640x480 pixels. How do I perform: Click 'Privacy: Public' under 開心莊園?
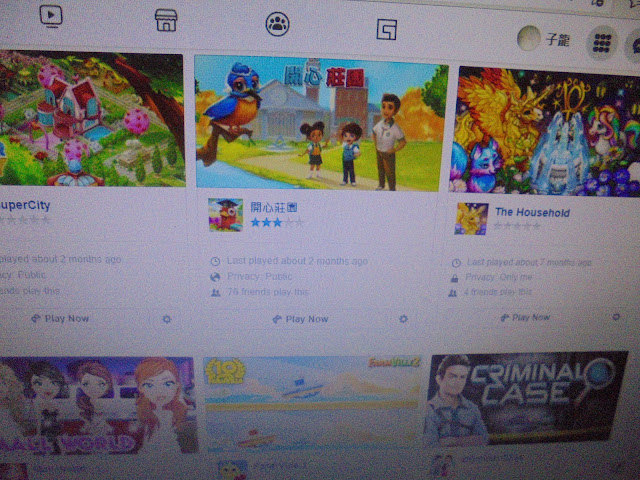coord(260,276)
